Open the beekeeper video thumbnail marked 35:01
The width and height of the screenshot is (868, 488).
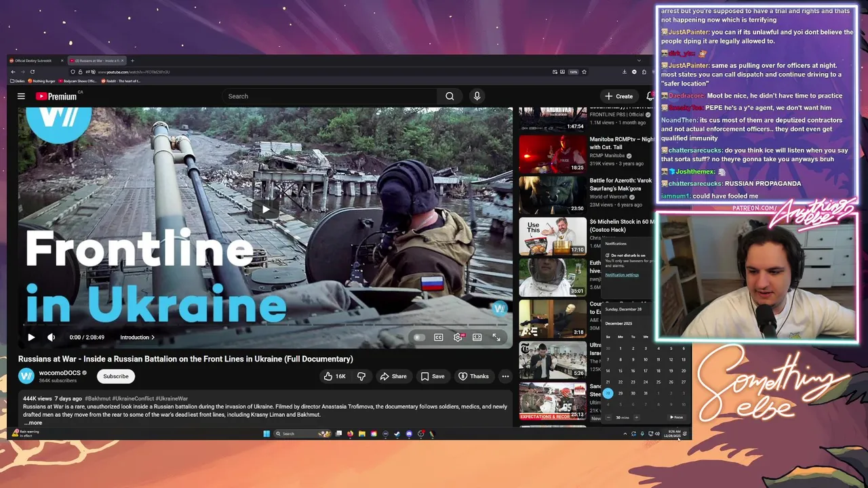tap(553, 277)
